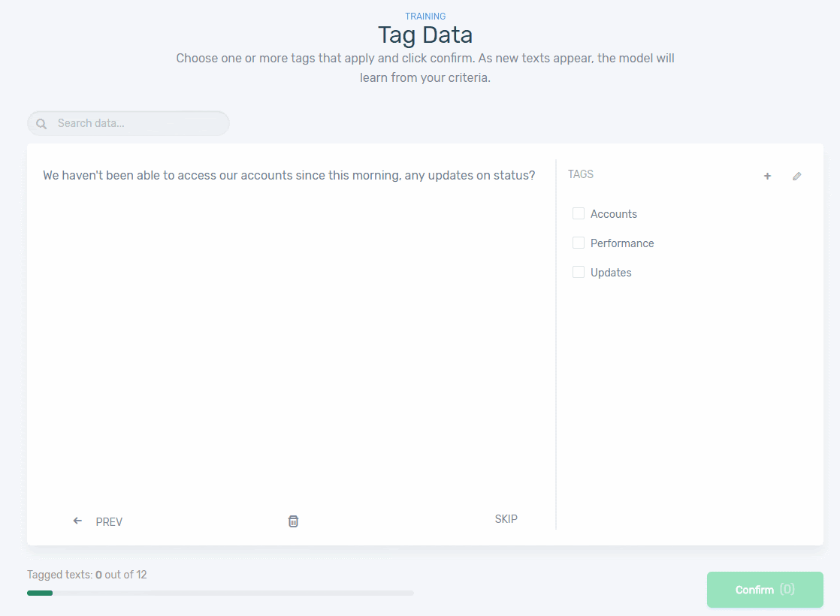The image size is (840, 616).
Task: Select the account access message text
Action: (x=289, y=176)
